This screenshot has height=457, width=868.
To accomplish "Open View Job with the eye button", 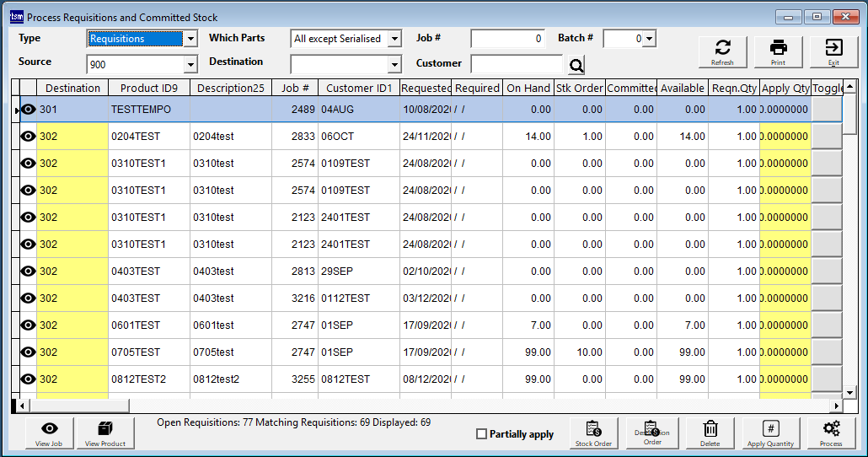I will 49,433.
